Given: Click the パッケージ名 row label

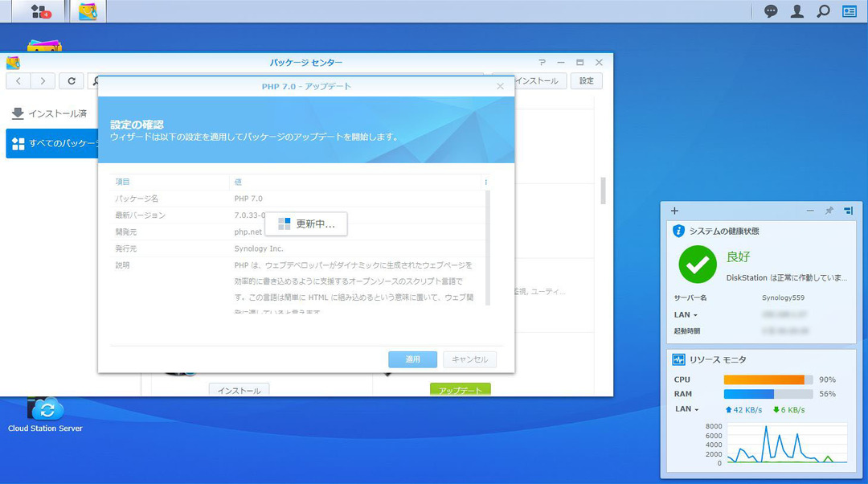Looking at the screenshot, I should 136,199.
